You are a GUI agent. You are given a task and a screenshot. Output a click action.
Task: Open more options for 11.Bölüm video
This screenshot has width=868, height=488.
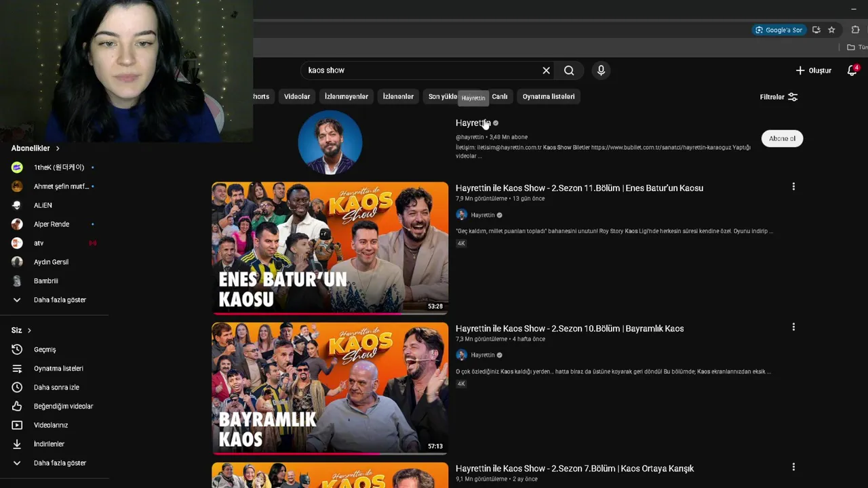click(x=793, y=186)
